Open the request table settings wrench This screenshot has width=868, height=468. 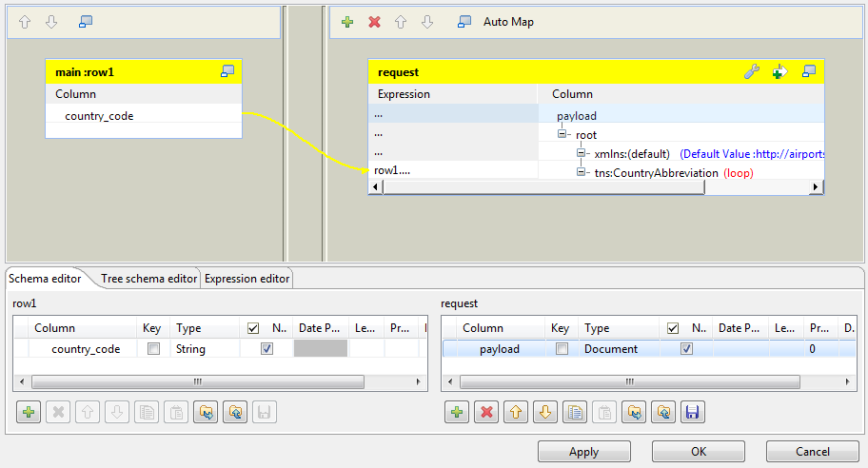click(x=751, y=71)
